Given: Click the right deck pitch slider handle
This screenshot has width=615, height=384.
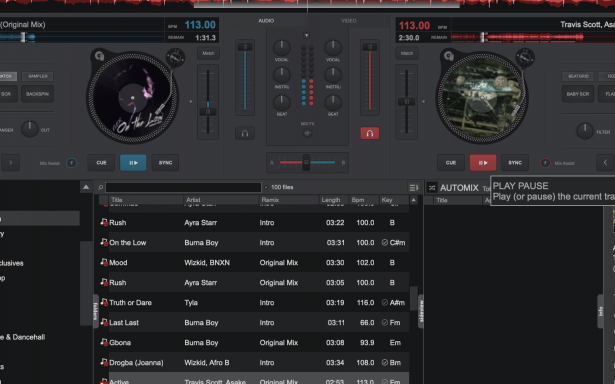Looking at the screenshot, I should 406,102.
